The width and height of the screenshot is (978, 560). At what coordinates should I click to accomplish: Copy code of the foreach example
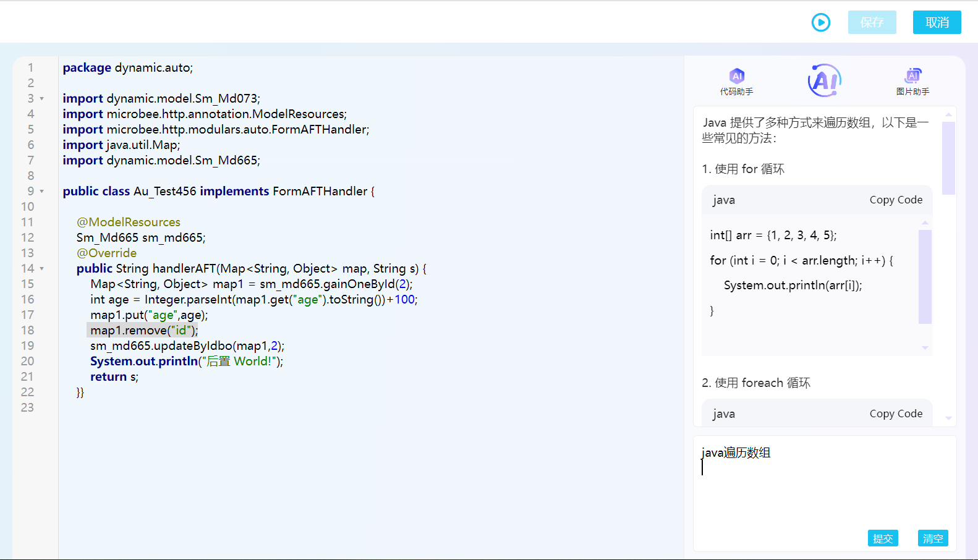tap(895, 414)
